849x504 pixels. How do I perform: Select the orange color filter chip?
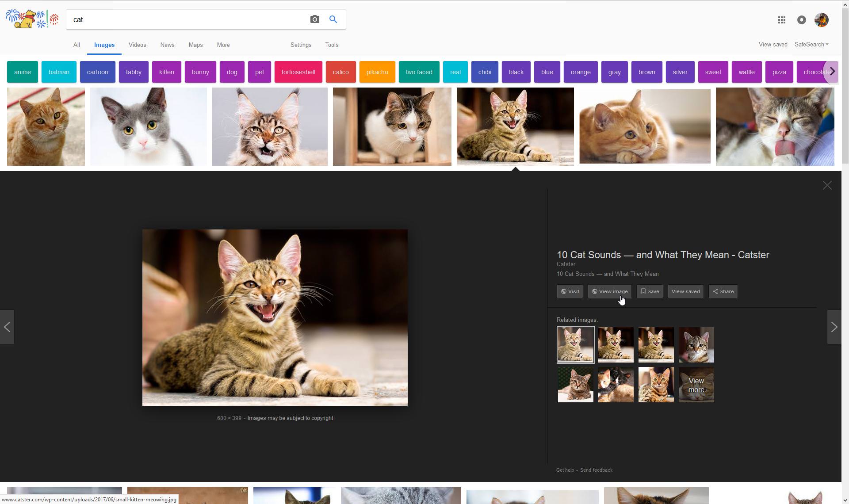[x=580, y=72]
